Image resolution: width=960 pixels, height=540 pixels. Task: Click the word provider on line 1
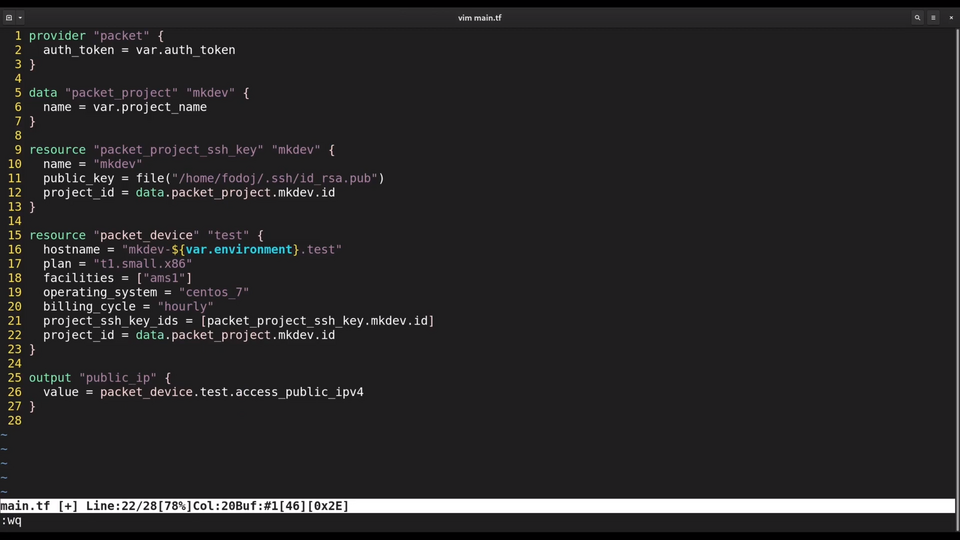coord(57,36)
